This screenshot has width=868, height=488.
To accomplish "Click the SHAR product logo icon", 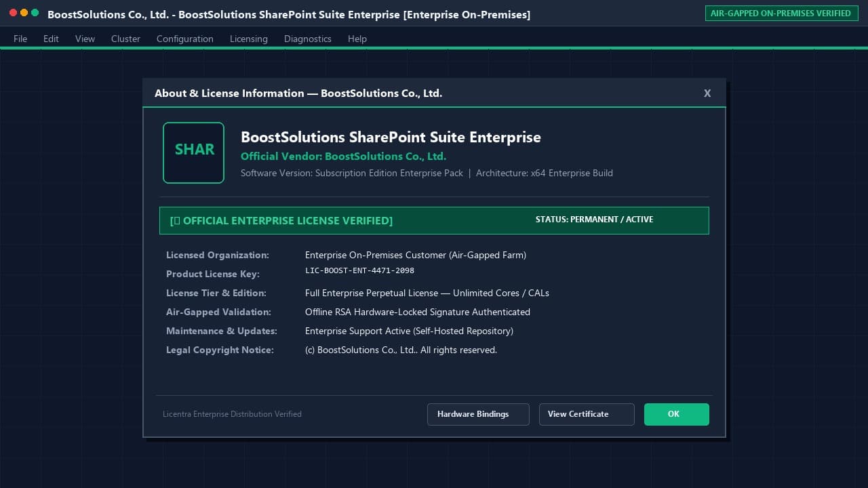I will tap(193, 152).
